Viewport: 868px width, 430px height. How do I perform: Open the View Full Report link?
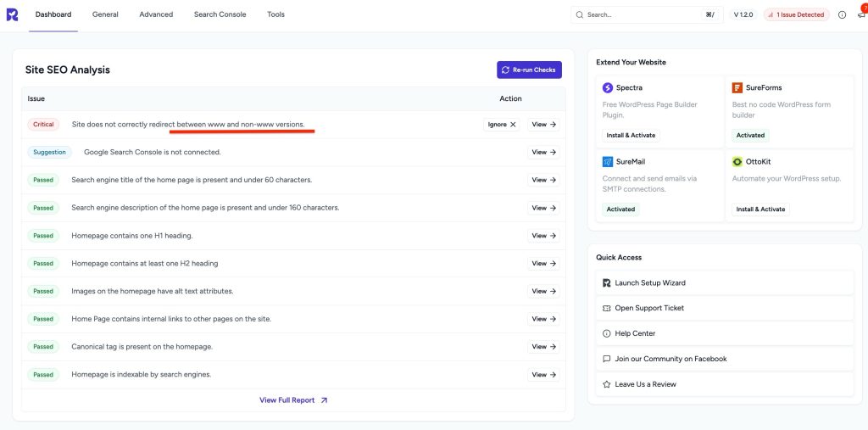tap(293, 400)
